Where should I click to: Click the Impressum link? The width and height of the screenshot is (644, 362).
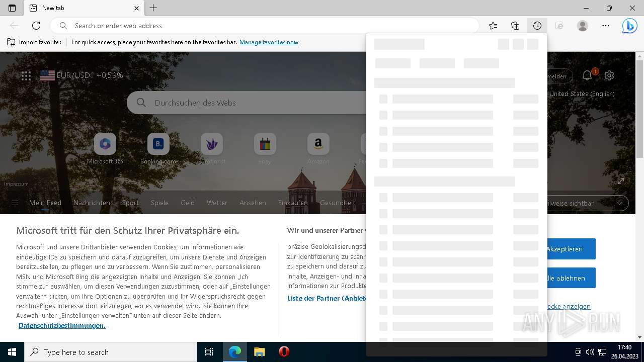click(x=17, y=184)
